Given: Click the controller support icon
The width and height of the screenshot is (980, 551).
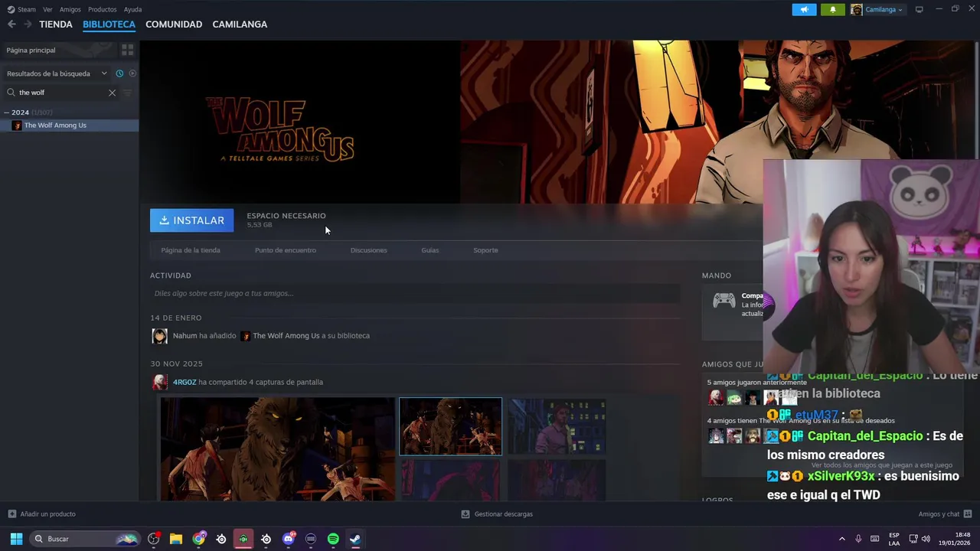Looking at the screenshot, I should tap(724, 301).
